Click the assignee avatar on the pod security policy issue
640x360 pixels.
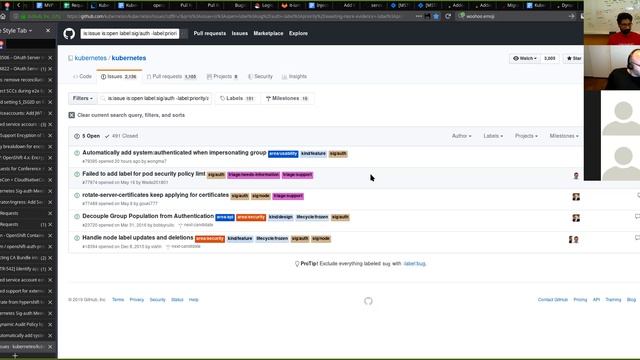point(576,176)
